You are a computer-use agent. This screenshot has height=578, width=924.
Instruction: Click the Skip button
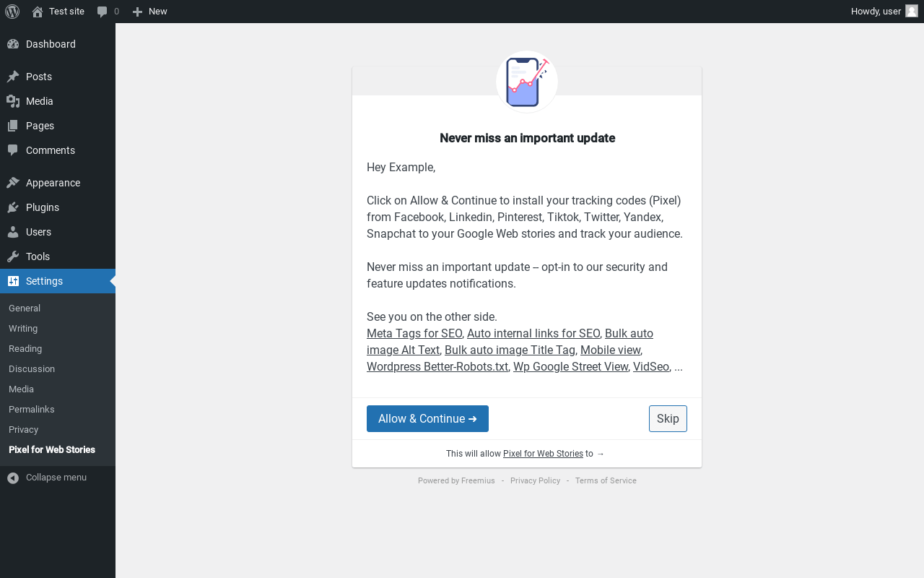point(668,419)
